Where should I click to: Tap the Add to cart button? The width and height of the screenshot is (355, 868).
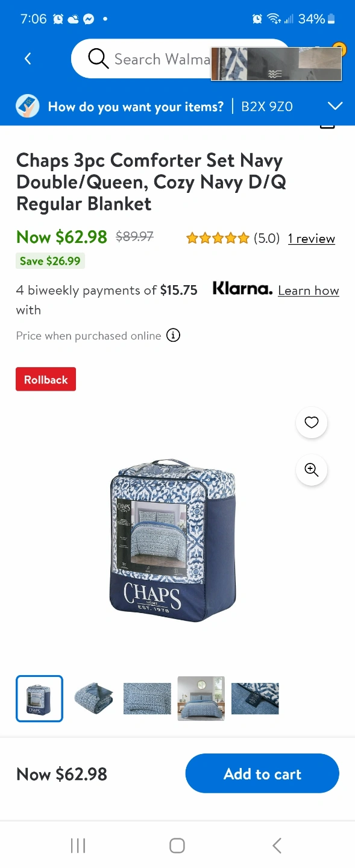(262, 773)
